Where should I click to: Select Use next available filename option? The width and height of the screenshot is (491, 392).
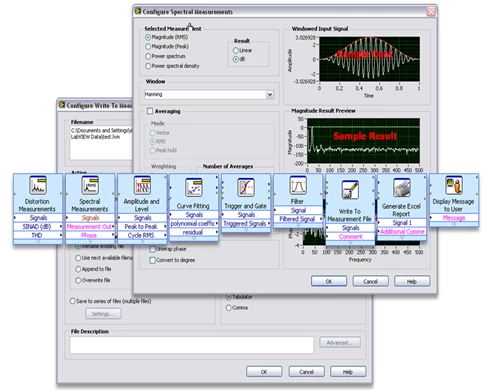(x=78, y=258)
